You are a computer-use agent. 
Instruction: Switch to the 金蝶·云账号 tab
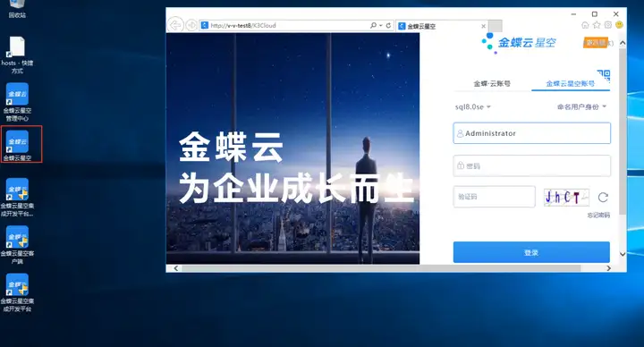[492, 84]
